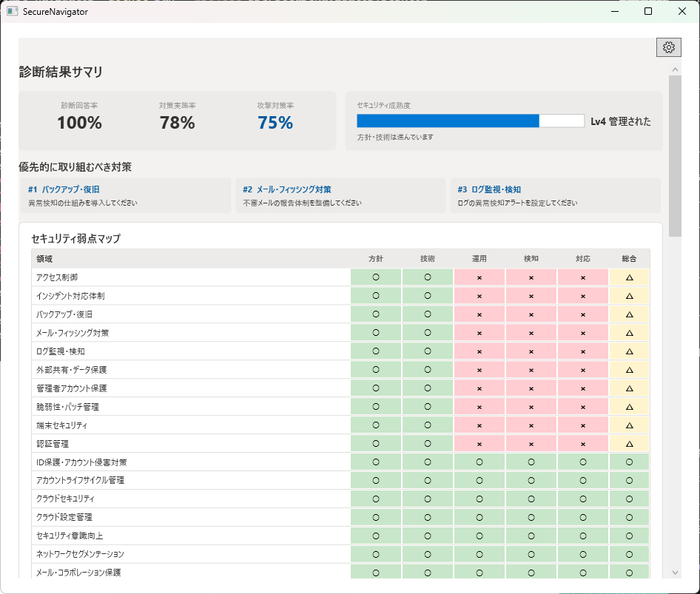Screen dimensions: 700x594
Task: Click the △ mark in 総合 for 認証管理
Action: [628, 442]
